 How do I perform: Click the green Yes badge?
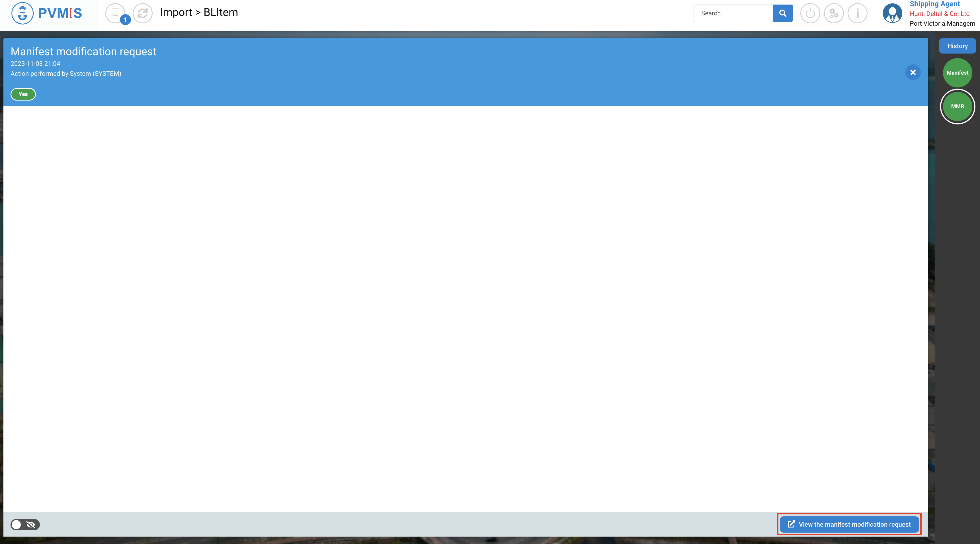23,94
